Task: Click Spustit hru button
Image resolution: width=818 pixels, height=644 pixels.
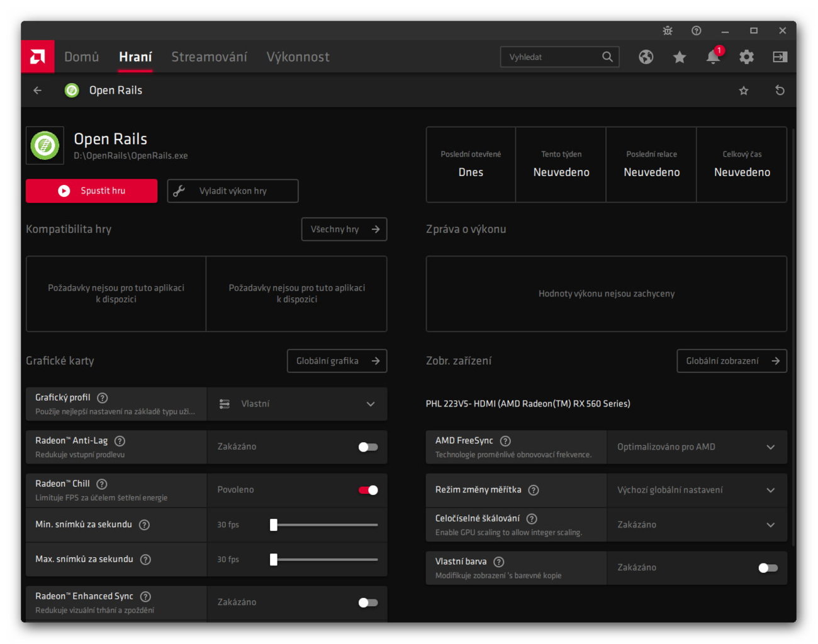Action: point(92,191)
